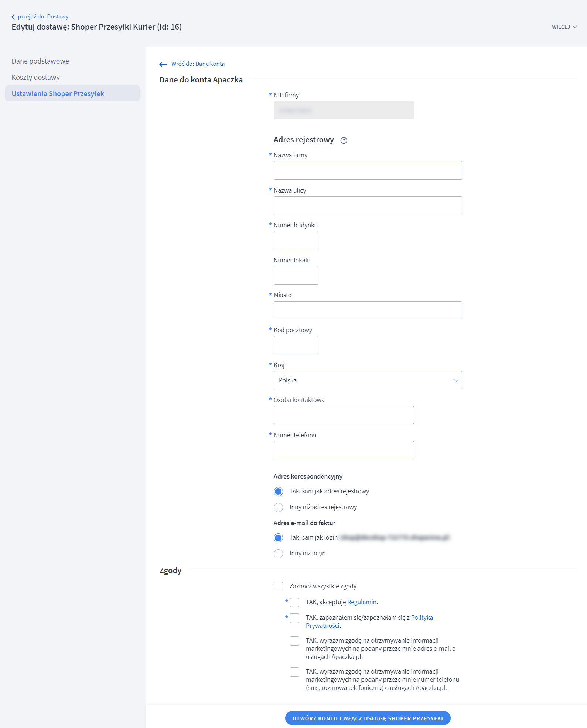The height and width of the screenshot is (728, 587).
Task: Enable e-mail marketing consent checkbox
Action: tap(294, 641)
